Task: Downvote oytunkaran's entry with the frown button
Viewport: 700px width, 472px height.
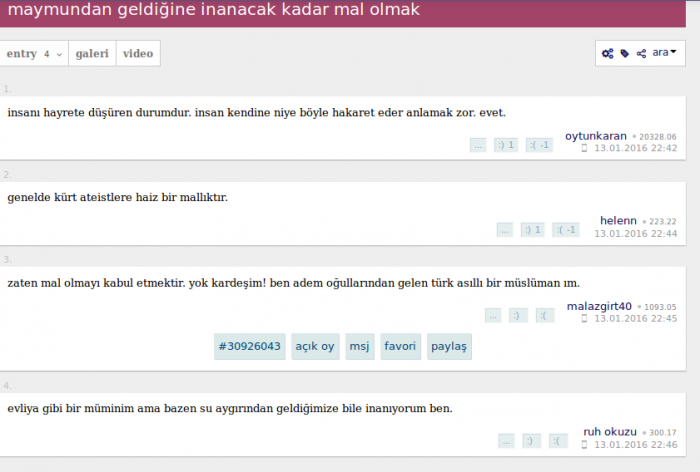Action: point(539,145)
